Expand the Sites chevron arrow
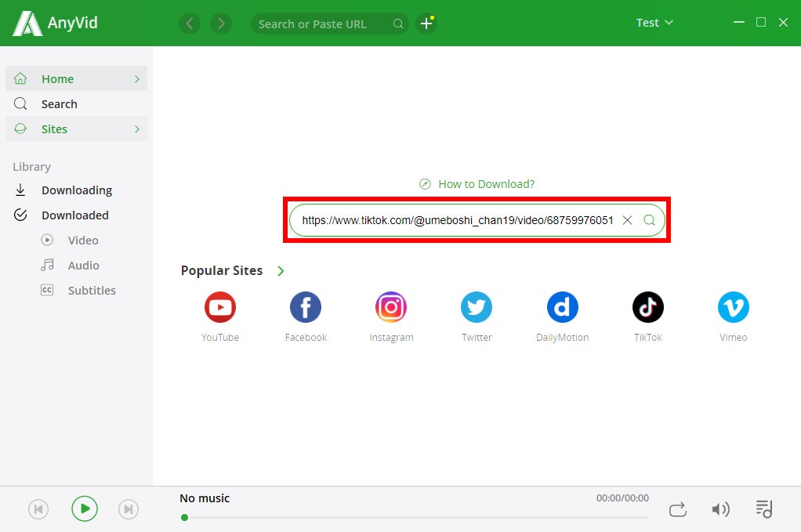Screen dimensions: 801x532 [x=137, y=129]
